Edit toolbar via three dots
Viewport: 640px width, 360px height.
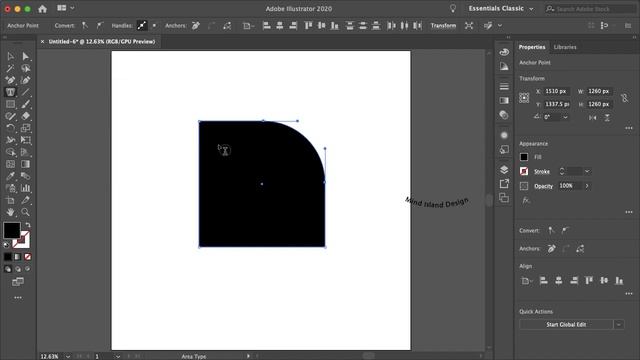point(18,298)
